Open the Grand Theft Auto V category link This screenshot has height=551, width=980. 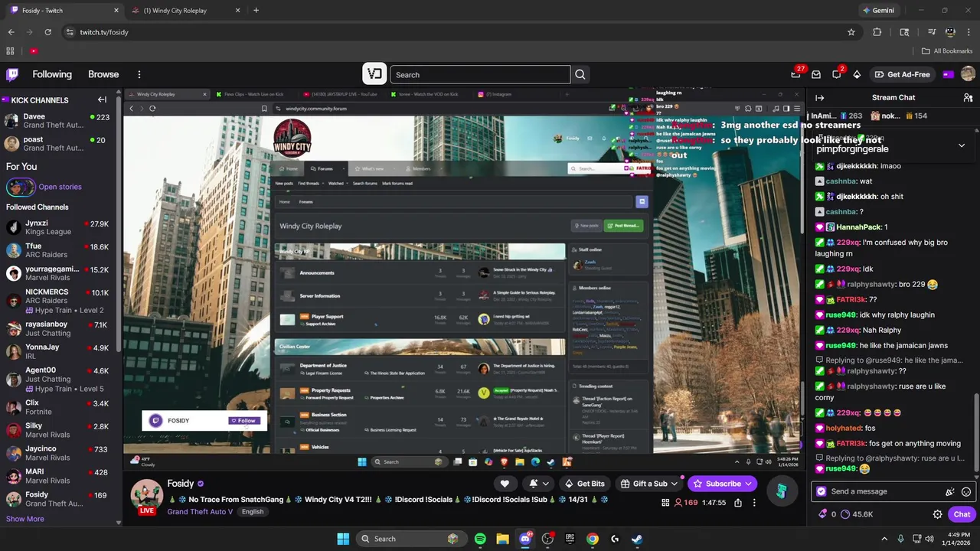pos(200,512)
